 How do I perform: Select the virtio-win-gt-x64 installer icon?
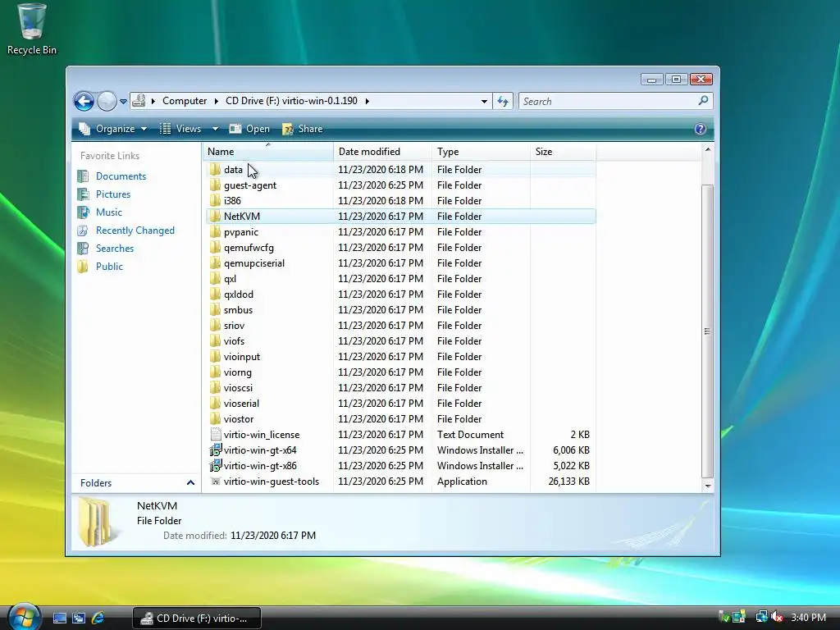[x=216, y=450]
